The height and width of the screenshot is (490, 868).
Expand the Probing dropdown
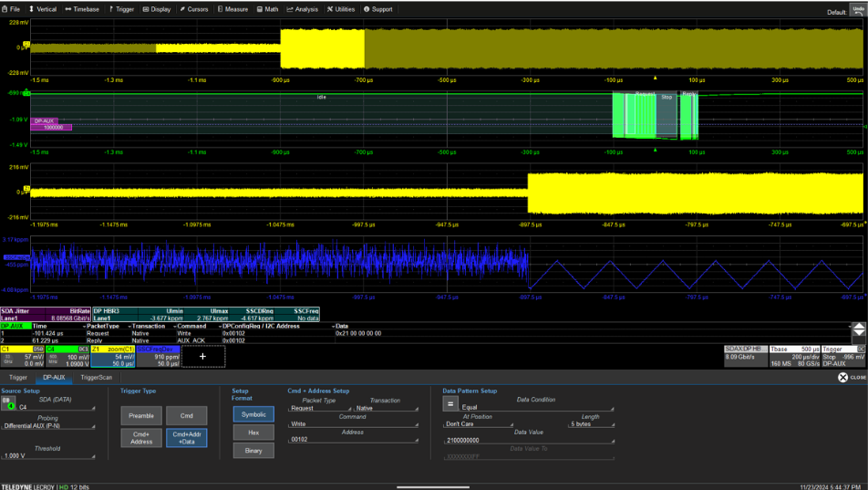pyautogui.click(x=47, y=426)
